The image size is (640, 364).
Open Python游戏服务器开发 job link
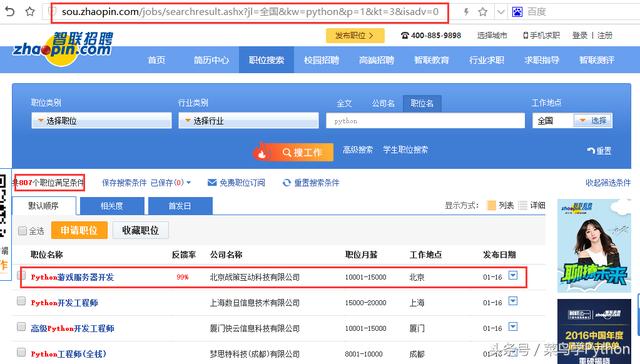click(72, 277)
